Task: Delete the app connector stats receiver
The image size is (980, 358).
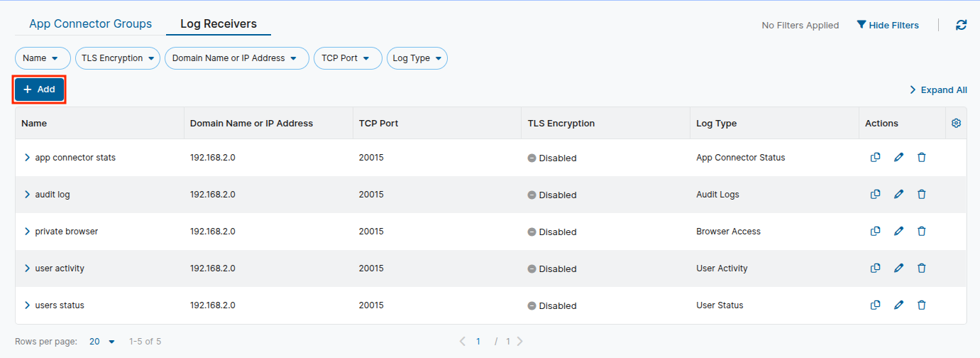Action: pyautogui.click(x=921, y=158)
